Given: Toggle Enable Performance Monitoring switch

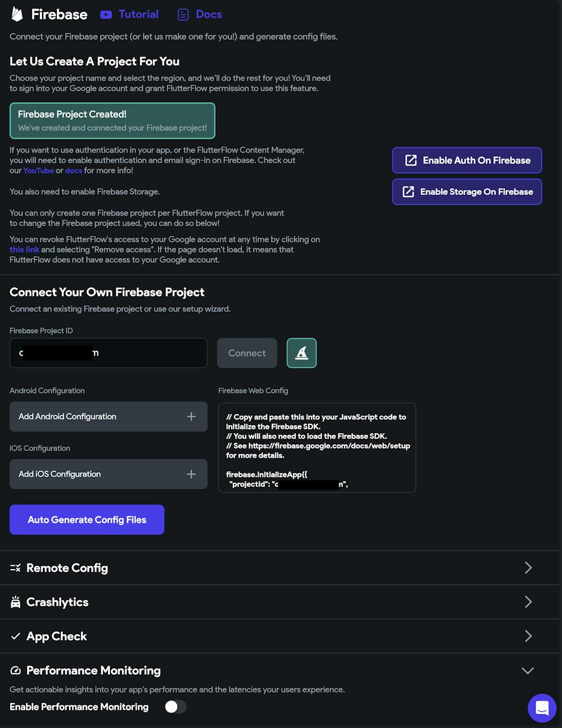Looking at the screenshot, I should (175, 707).
